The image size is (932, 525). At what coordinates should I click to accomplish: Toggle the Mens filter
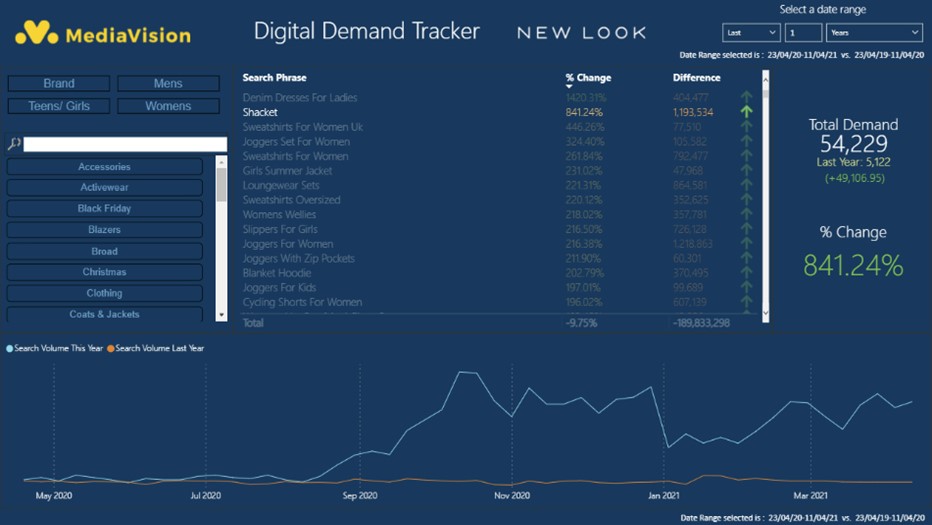click(x=168, y=84)
